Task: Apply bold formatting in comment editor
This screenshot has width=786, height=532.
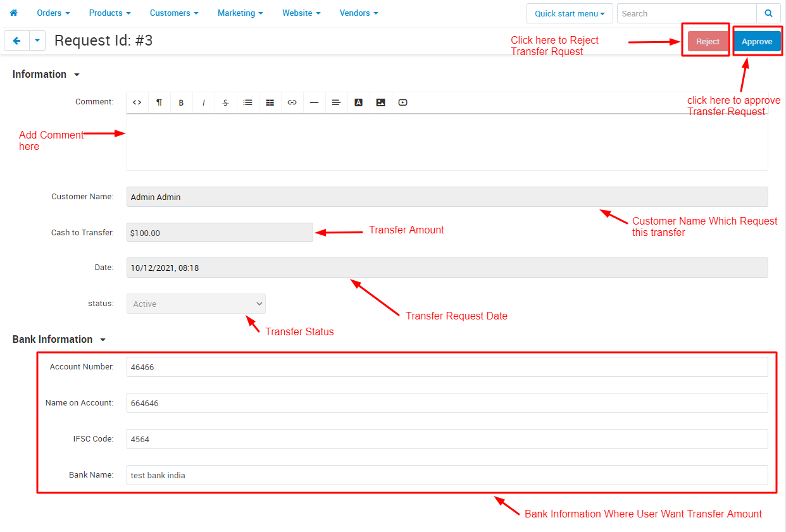Action: pos(181,102)
